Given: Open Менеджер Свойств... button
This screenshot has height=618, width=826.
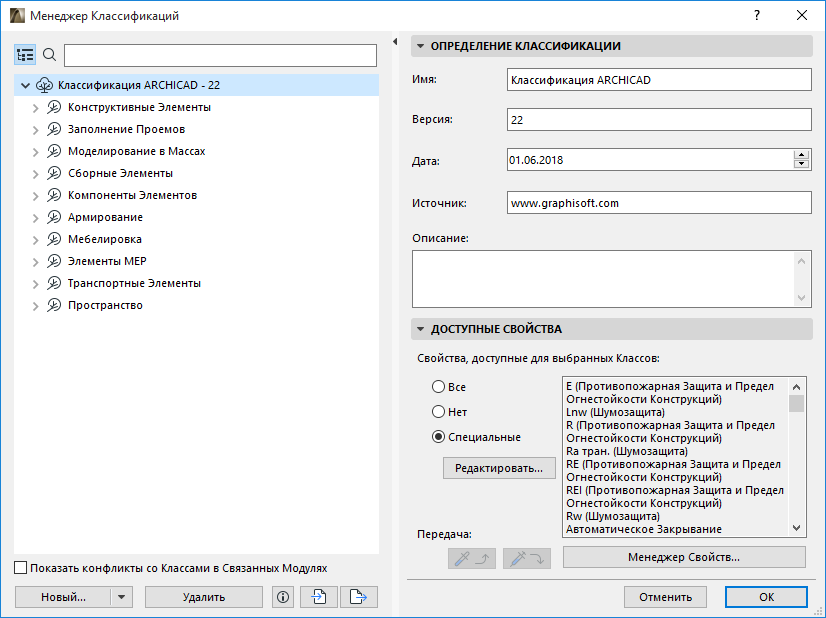Looking at the screenshot, I should pyautogui.click(x=684, y=557).
